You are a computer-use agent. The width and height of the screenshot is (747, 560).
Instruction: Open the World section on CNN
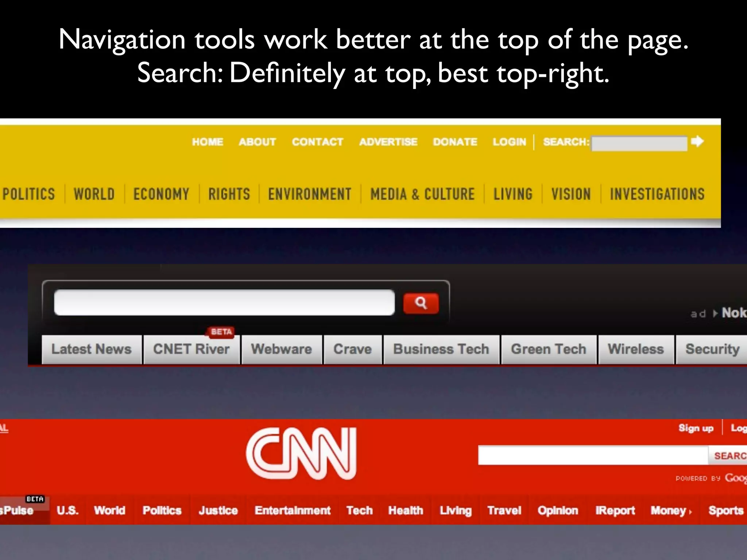pyautogui.click(x=110, y=510)
